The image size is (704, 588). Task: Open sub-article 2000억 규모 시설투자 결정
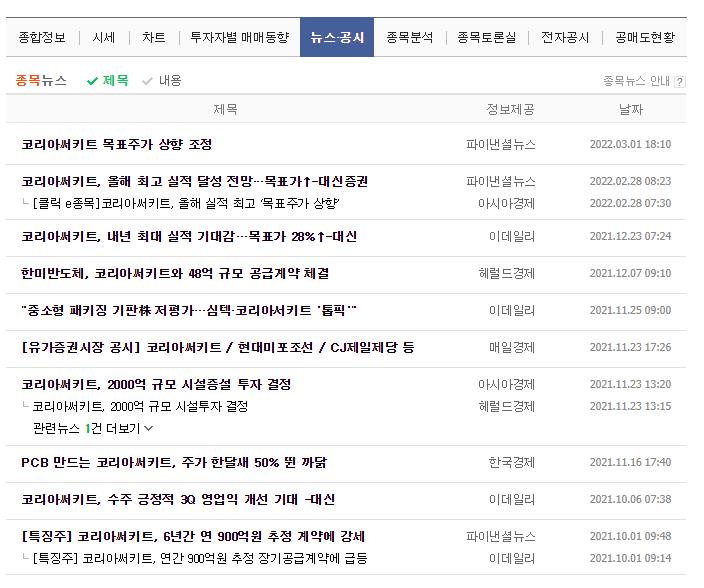point(140,406)
